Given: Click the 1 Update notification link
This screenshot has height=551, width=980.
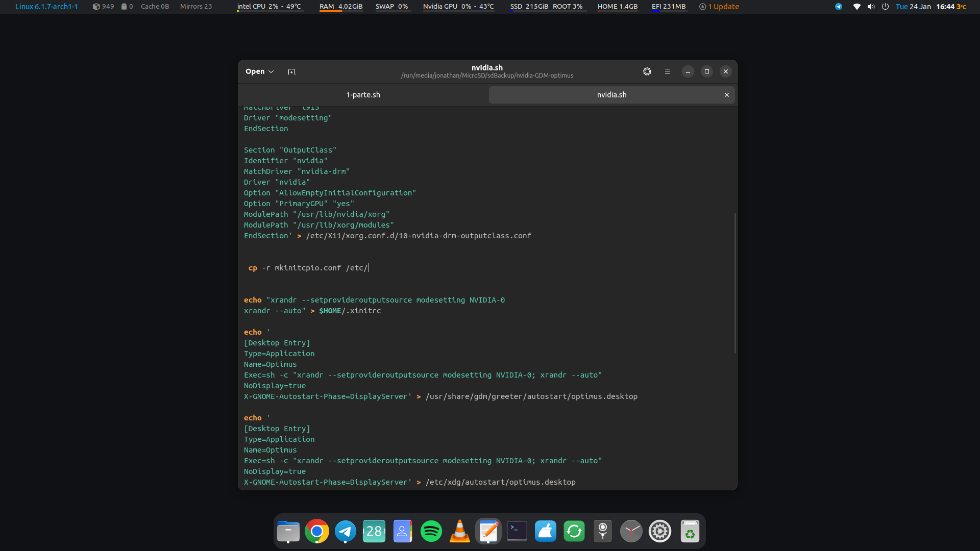Looking at the screenshot, I should (719, 7).
